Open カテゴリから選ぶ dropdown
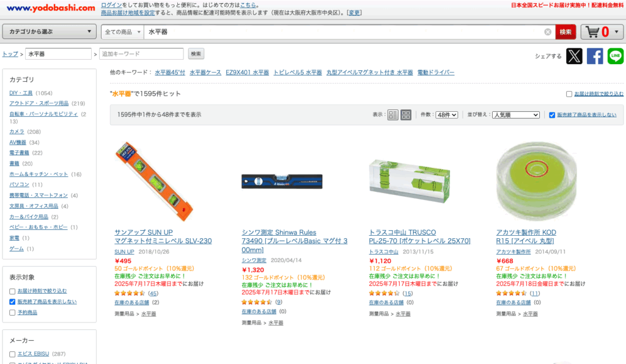Screen dimensions: 626x364 tap(50, 32)
